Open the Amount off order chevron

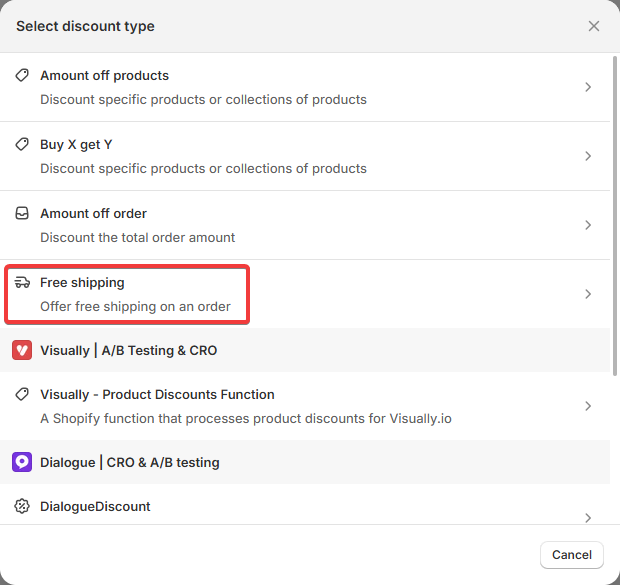pyautogui.click(x=588, y=225)
